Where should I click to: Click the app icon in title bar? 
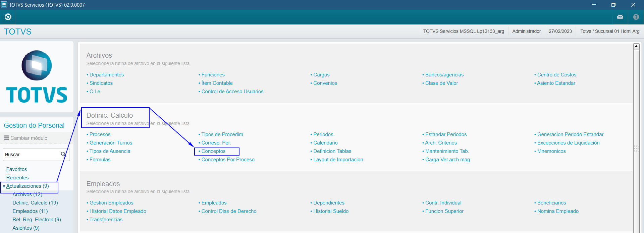coord(4,5)
